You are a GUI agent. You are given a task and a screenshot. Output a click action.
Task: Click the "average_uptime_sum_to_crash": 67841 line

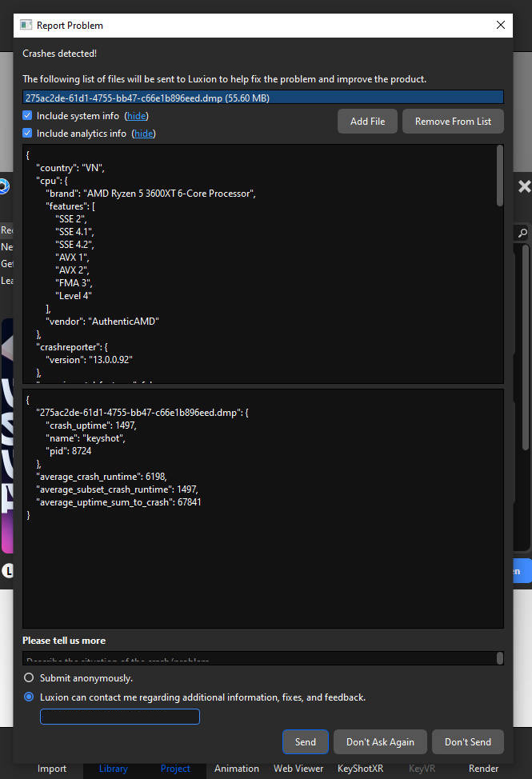[x=118, y=501]
